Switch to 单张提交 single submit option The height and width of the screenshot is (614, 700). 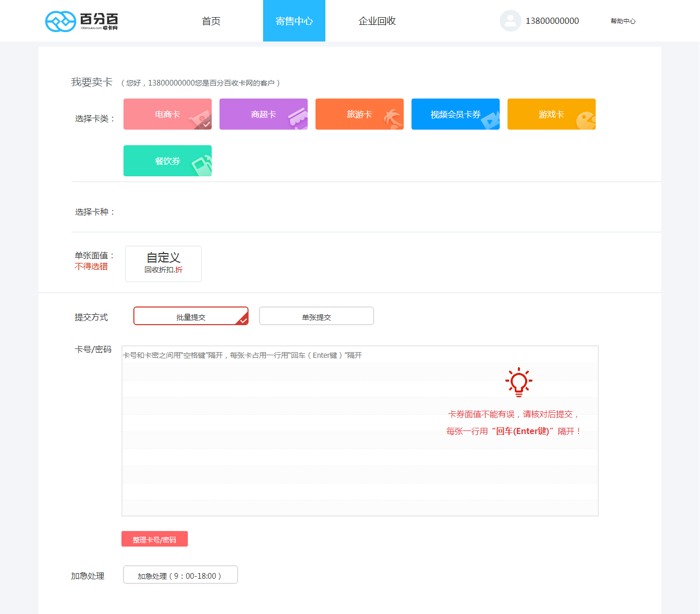[x=316, y=316]
